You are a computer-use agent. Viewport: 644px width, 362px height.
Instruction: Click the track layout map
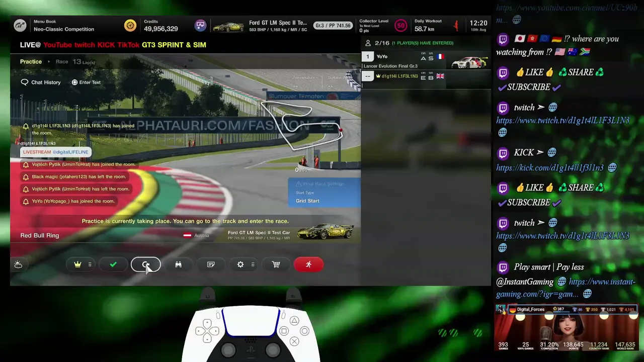[x=302, y=125]
